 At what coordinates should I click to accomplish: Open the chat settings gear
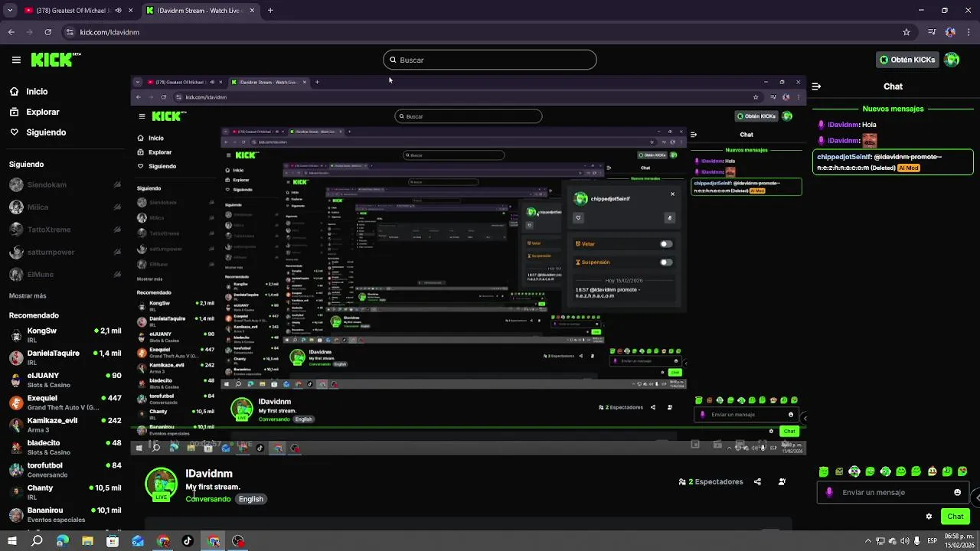point(929,517)
